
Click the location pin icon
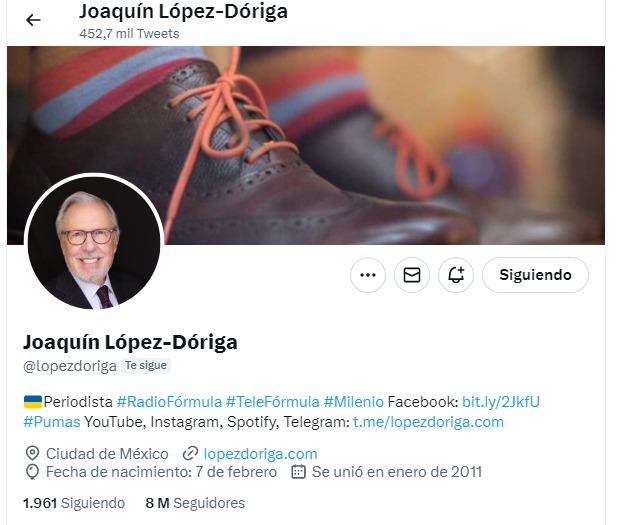coord(32,453)
